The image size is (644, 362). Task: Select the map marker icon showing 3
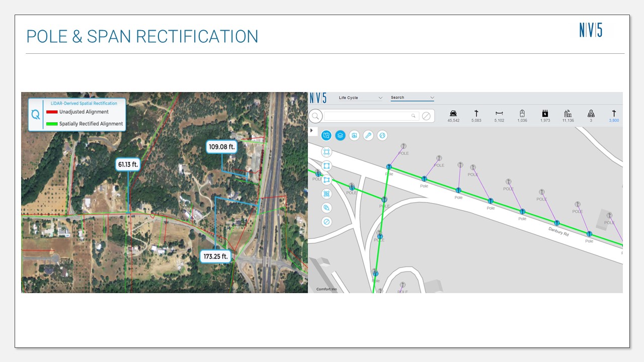[591, 114]
